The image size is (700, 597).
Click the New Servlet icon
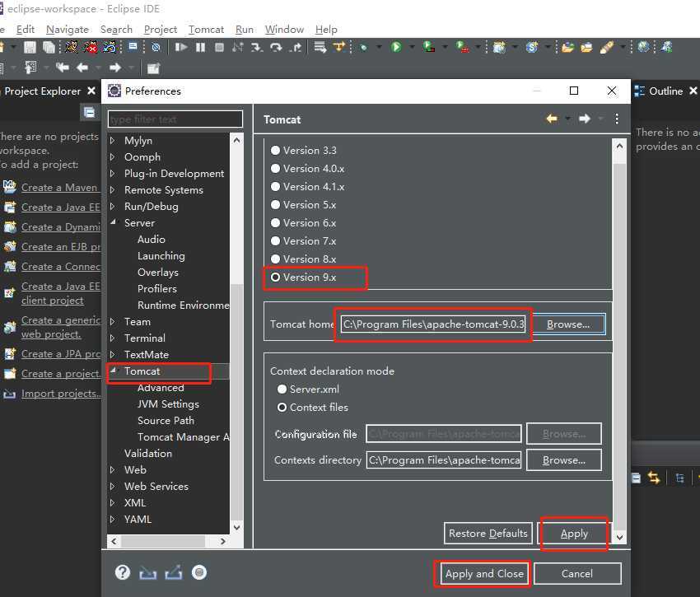[532, 46]
